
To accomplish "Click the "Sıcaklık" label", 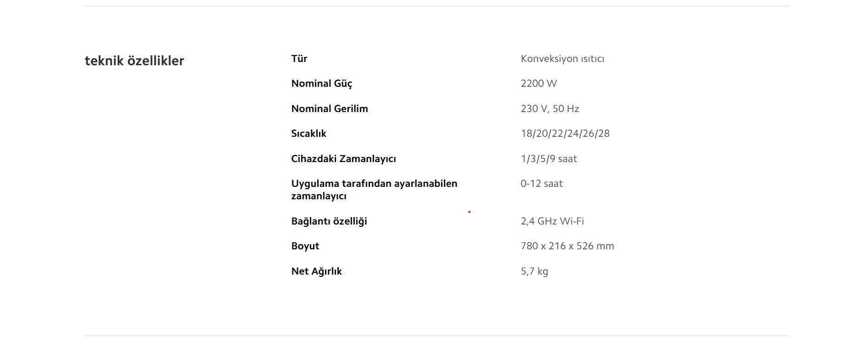I will pos(308,134).
